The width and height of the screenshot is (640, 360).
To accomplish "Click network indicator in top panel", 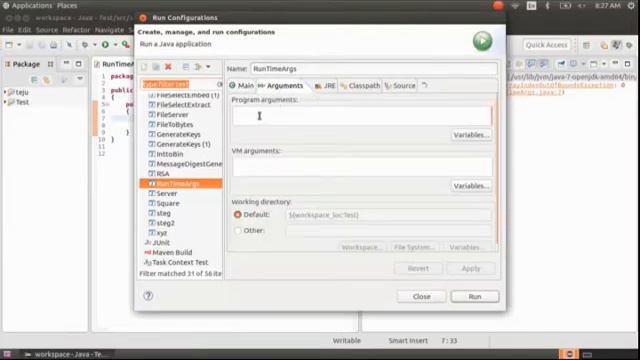I will click(515, 6).
